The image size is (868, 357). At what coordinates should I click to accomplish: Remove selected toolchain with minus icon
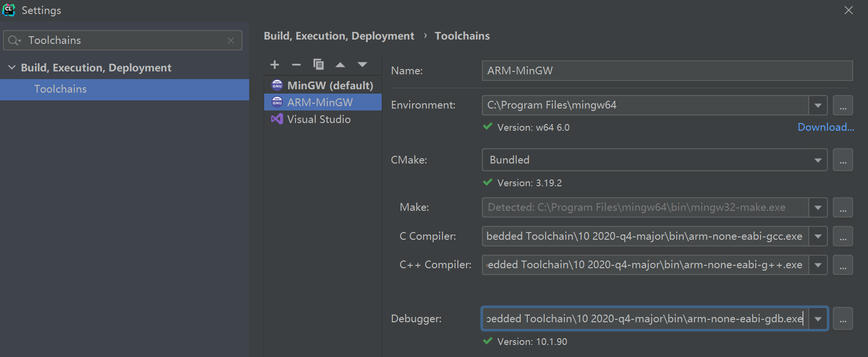click(x=296, y=65)
